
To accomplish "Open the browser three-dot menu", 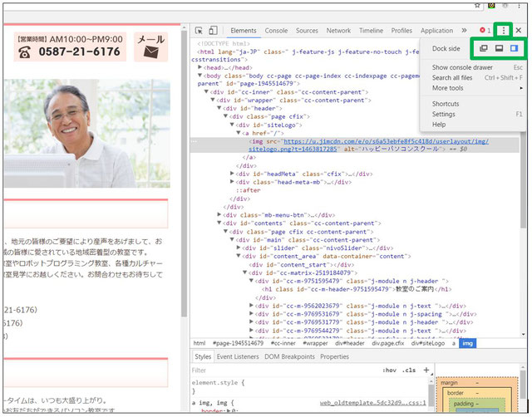I will tap(519, 6).
